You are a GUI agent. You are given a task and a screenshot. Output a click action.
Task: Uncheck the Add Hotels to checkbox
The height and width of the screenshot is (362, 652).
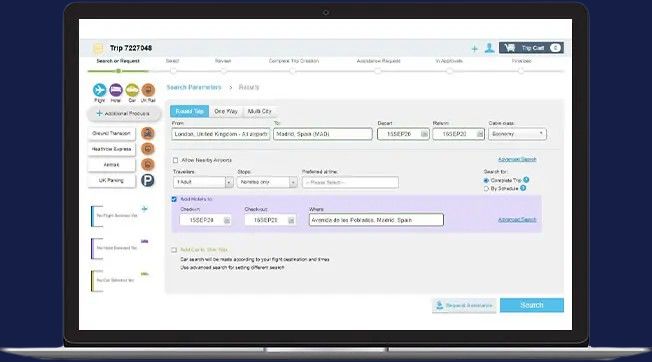(x=174, y=199)
